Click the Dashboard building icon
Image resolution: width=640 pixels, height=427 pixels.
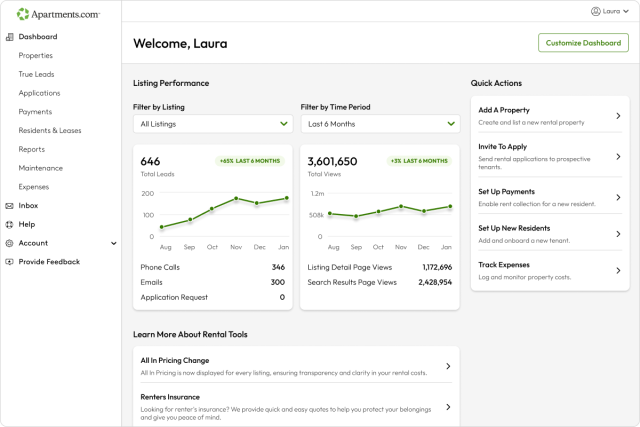[x=9, y=37]
